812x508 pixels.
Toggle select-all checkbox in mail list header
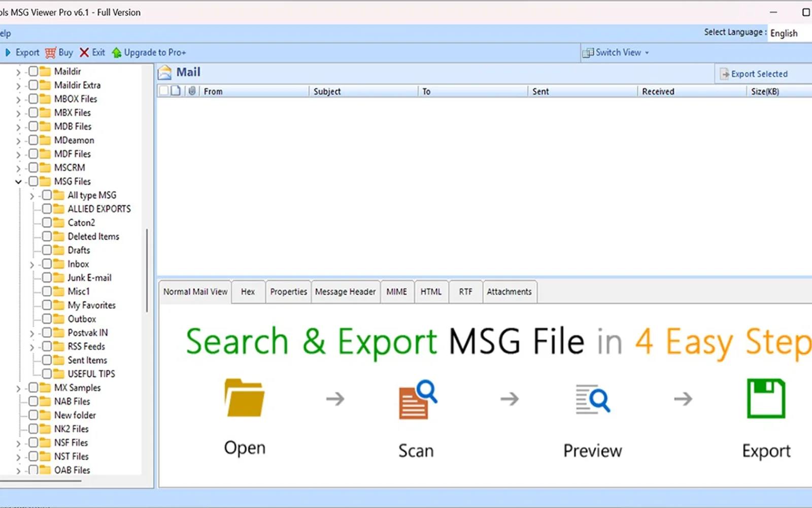(163, 91)
